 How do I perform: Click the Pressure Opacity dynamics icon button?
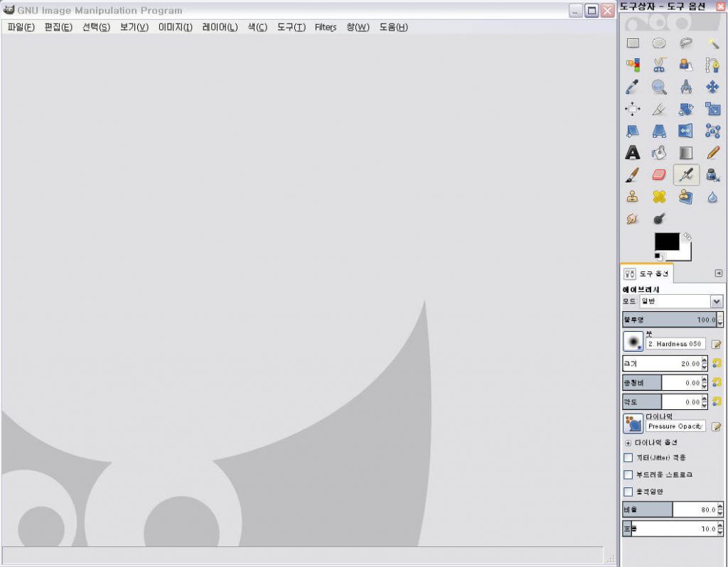633,424
